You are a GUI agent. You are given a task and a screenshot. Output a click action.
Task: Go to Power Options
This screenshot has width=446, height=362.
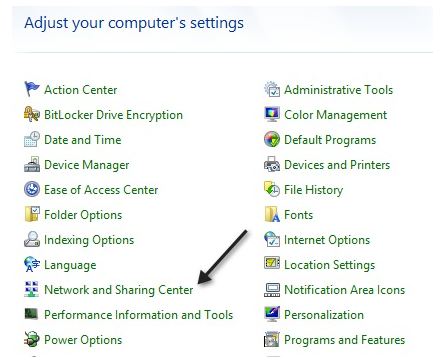tap(83, 340)
